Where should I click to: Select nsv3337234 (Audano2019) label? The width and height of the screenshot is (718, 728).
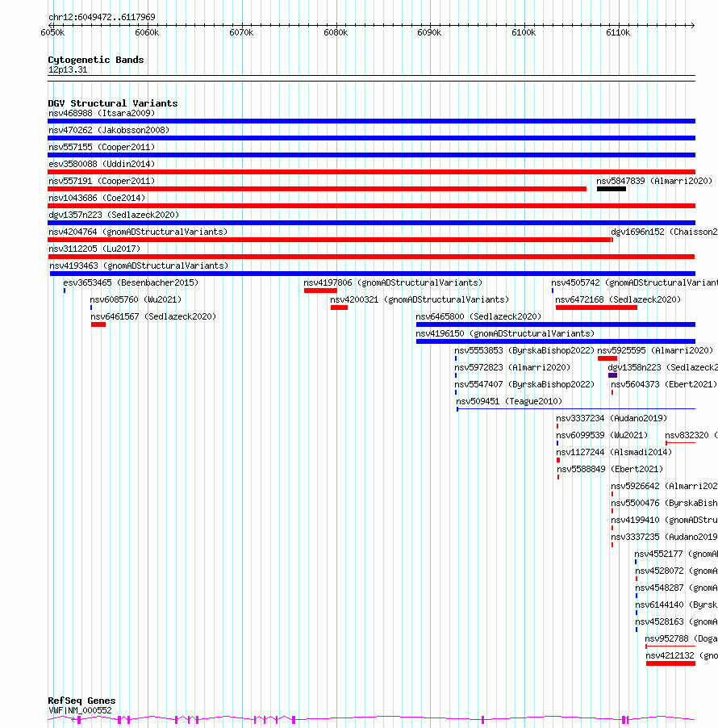(x=612, y=418)
